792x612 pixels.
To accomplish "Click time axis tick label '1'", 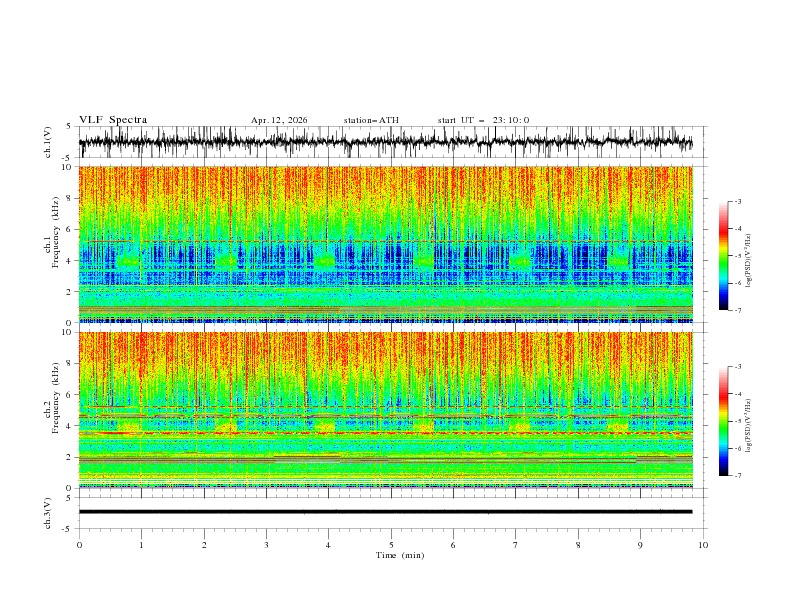I will click(141, 545).
